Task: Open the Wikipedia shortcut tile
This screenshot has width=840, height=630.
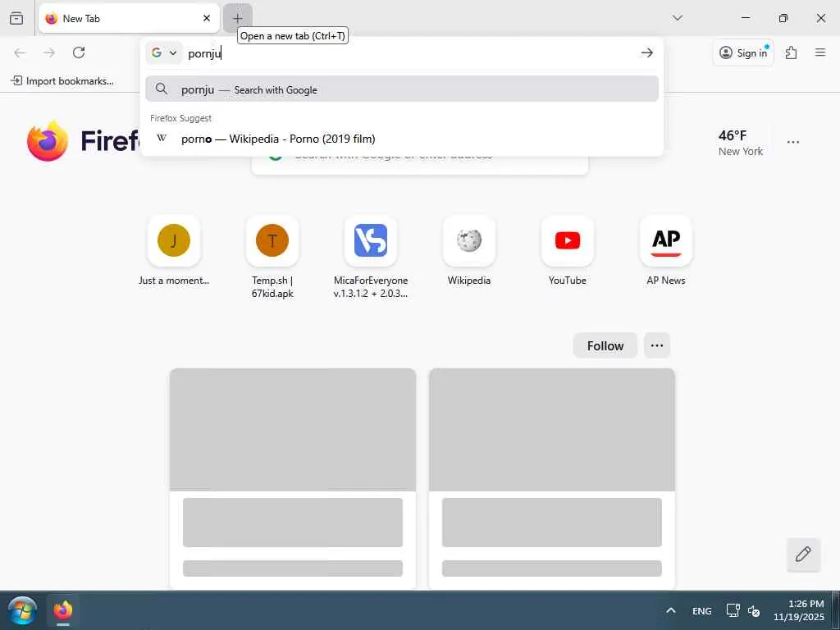Action: (x=468, y=251)
